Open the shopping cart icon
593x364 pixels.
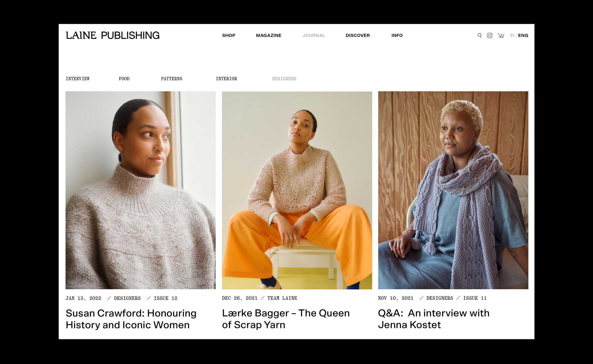point(501,36)
